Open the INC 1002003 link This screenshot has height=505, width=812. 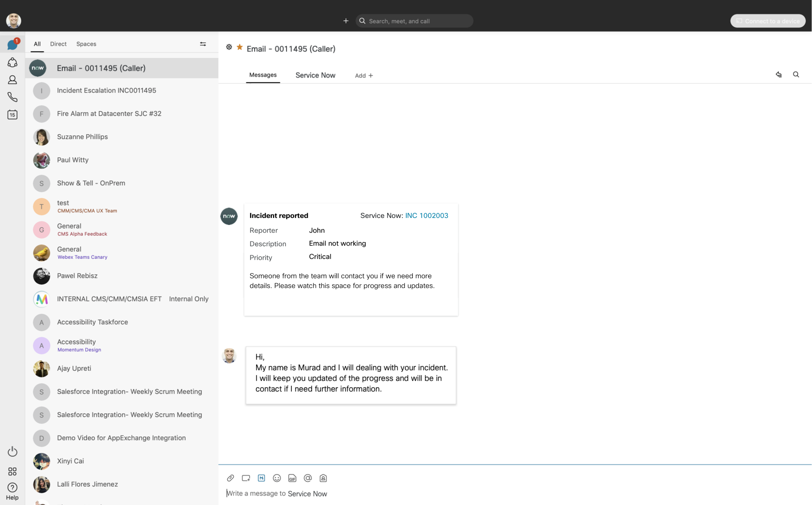[x=427, y=216]
